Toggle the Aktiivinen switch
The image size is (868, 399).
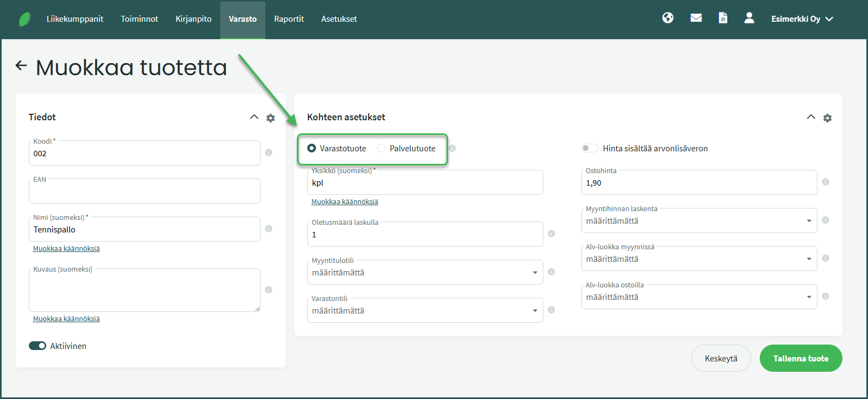pos(38,346)
